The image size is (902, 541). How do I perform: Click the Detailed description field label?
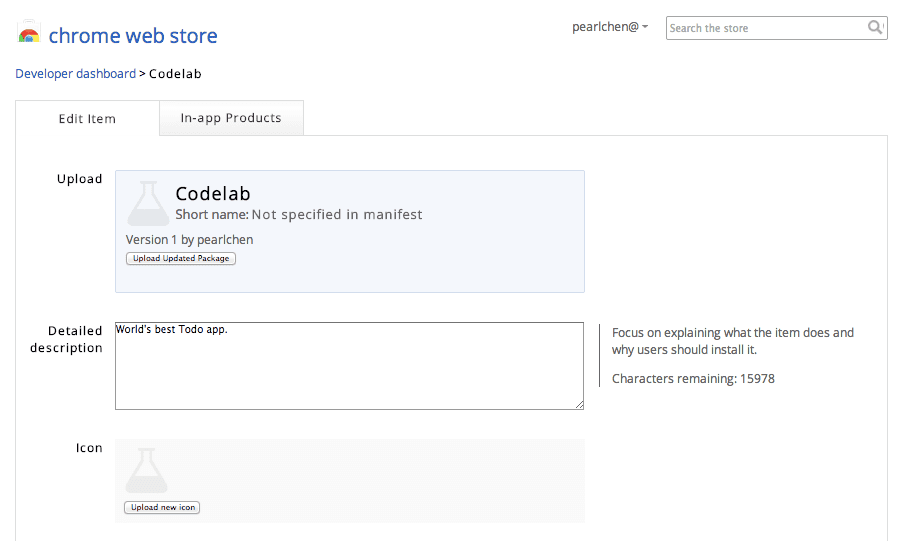pos(66,339)
